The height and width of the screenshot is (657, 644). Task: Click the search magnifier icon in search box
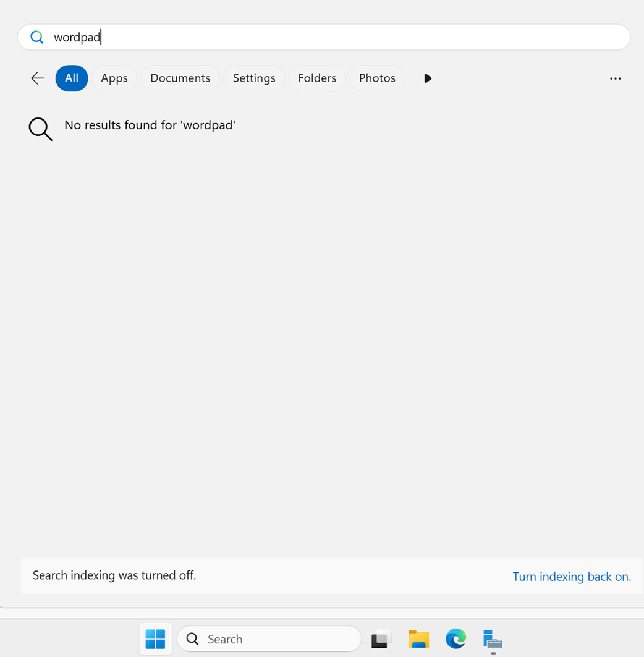(x=37, y=37)
